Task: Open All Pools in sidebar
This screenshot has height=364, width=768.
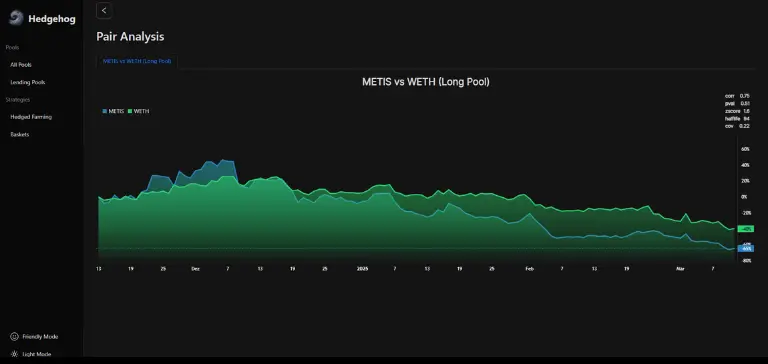Action: point(21,64)
